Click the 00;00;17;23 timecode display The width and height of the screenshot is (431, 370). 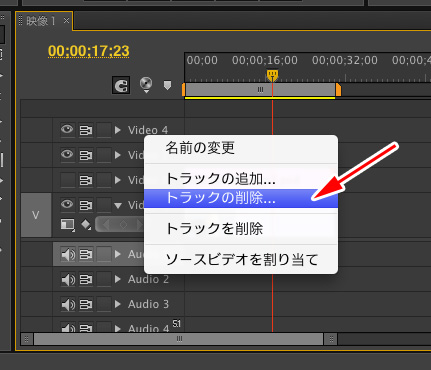(x=89, y=51)
